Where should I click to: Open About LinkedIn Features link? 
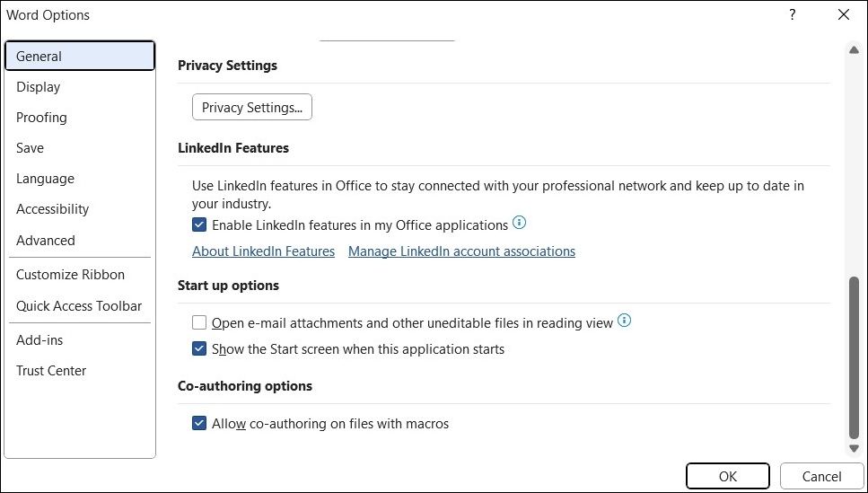264,251
